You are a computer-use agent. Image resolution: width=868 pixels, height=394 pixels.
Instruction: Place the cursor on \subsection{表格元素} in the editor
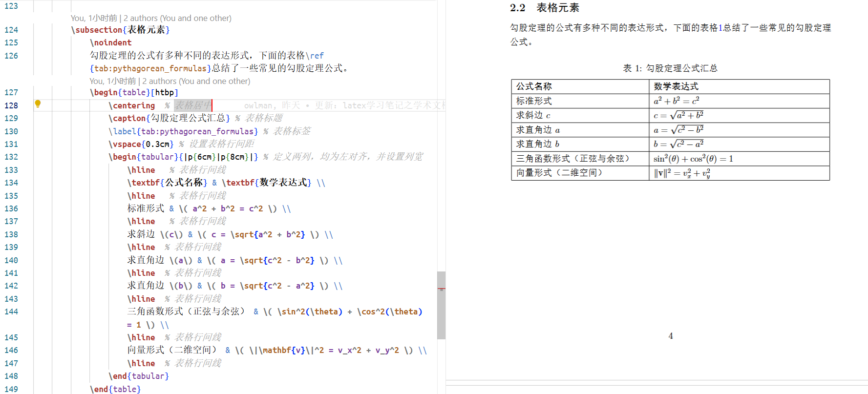click(120, 30)
